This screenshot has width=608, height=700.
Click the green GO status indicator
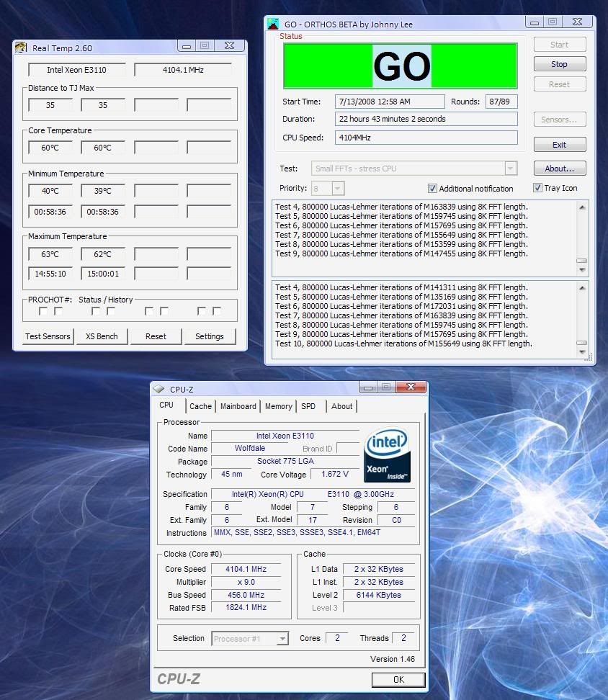401,66
